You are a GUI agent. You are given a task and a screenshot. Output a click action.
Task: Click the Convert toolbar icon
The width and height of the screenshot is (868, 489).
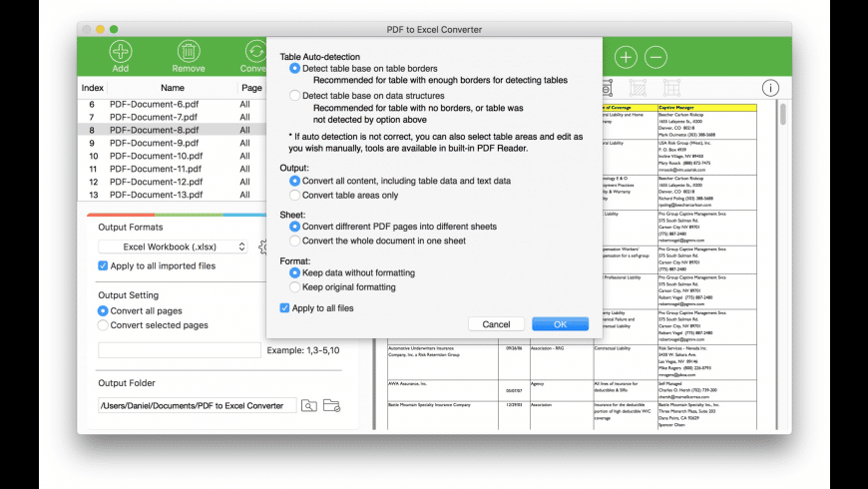[x=255, y=52]
